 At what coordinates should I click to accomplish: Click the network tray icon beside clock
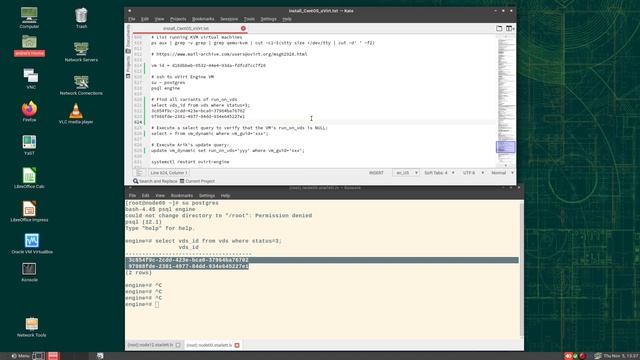[x=598, y=356]
